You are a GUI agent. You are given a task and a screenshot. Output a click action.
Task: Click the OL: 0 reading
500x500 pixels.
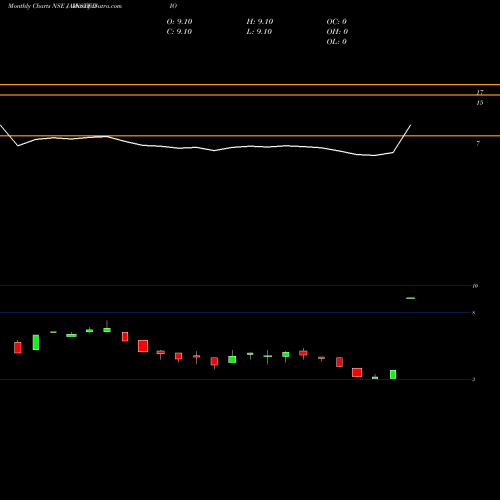pos(337,42)
